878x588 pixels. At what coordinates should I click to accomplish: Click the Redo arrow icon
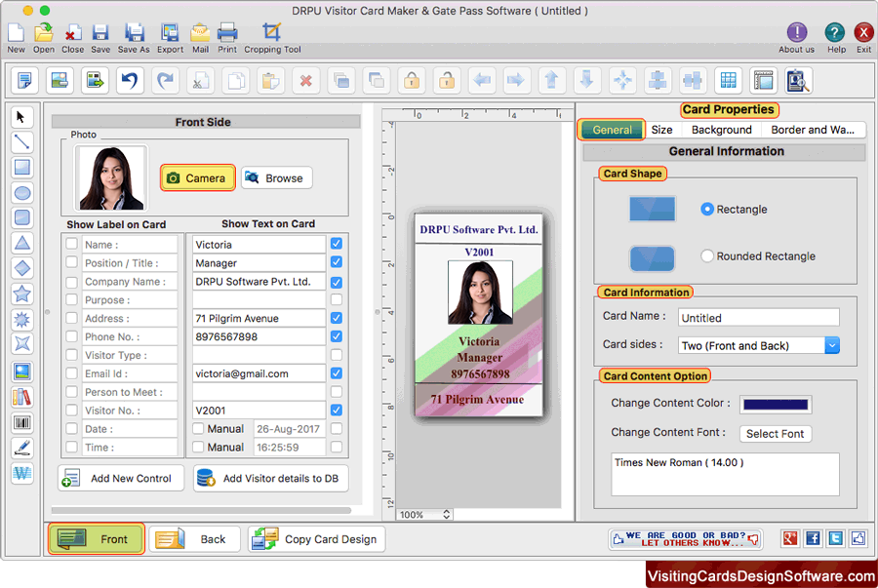pyautogui.click(x=165, y=81)
